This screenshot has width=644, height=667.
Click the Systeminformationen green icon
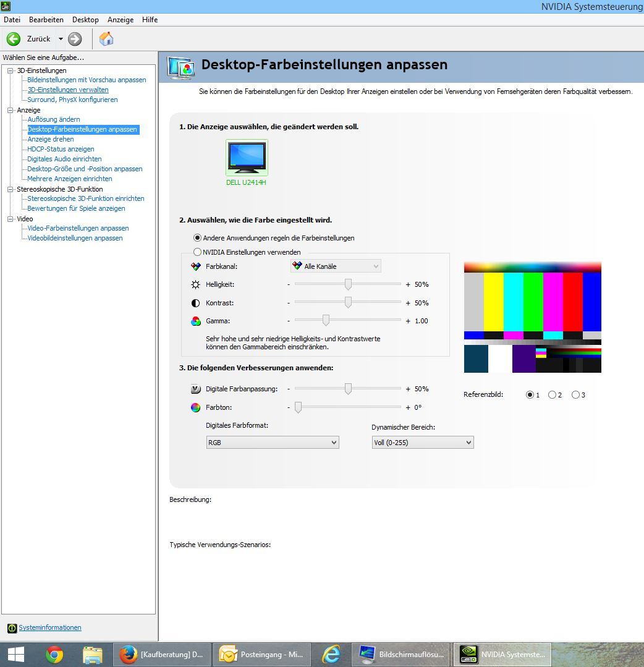pos(12,628)
